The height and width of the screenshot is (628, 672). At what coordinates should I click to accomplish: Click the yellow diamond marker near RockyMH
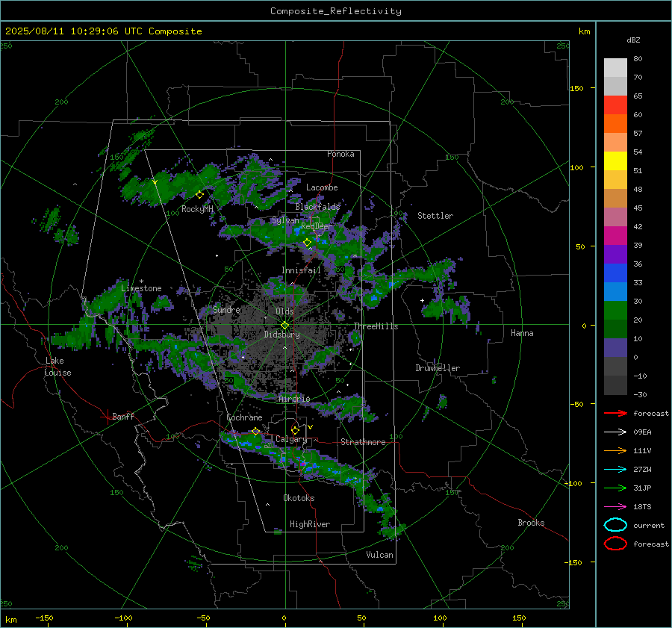click(x=199, y=195)
